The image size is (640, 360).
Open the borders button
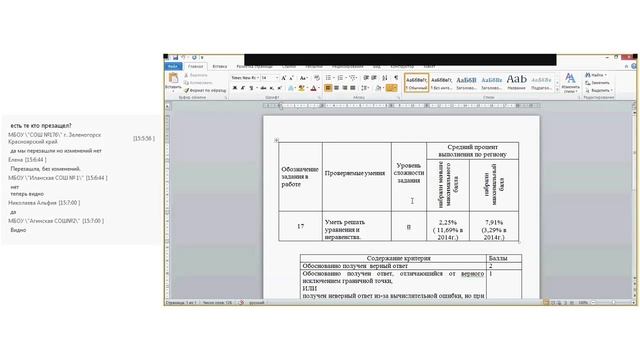391,88
